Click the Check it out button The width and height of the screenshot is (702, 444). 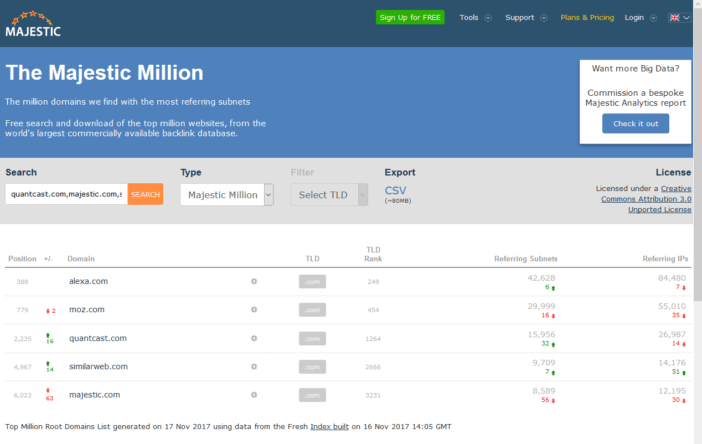pos(635,124)
